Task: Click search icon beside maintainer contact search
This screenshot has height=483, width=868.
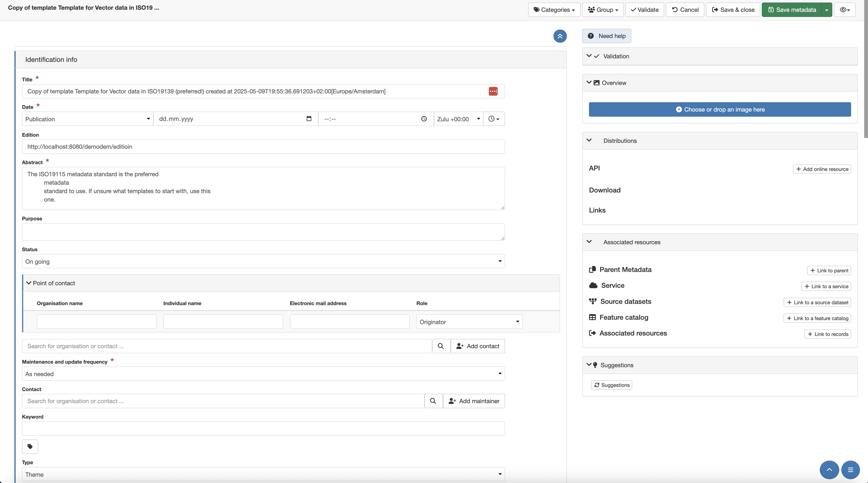Action: [433, 401]
